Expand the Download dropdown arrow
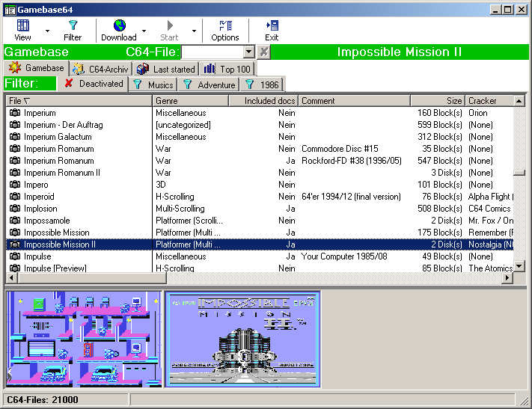Screen dimensions: 532x409 click(144, 31)
